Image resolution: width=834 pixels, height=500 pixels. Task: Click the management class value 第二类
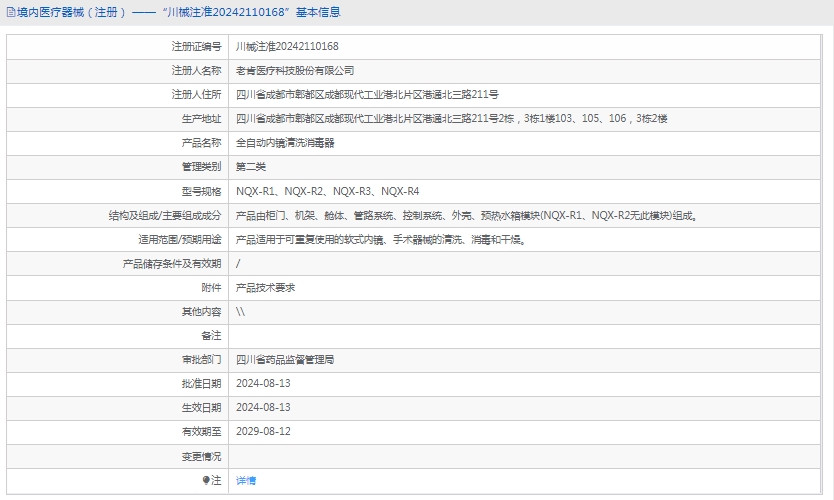(251, 167)
